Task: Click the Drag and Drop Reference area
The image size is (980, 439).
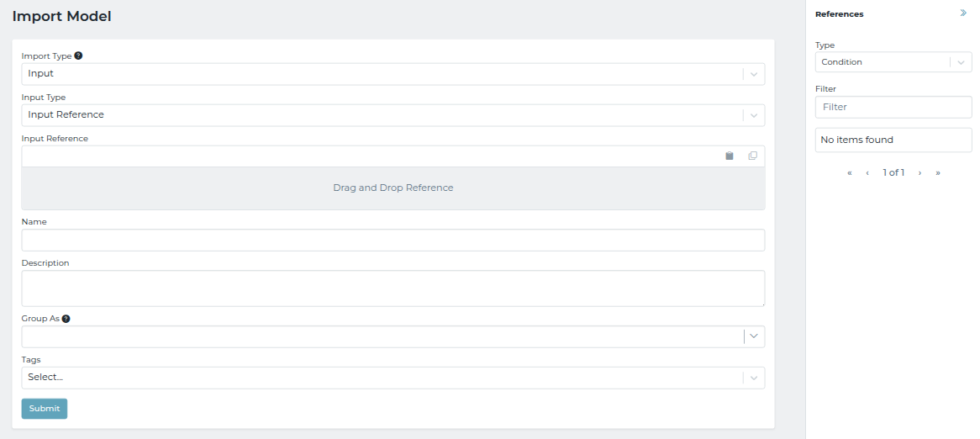Action: (393, 188)
